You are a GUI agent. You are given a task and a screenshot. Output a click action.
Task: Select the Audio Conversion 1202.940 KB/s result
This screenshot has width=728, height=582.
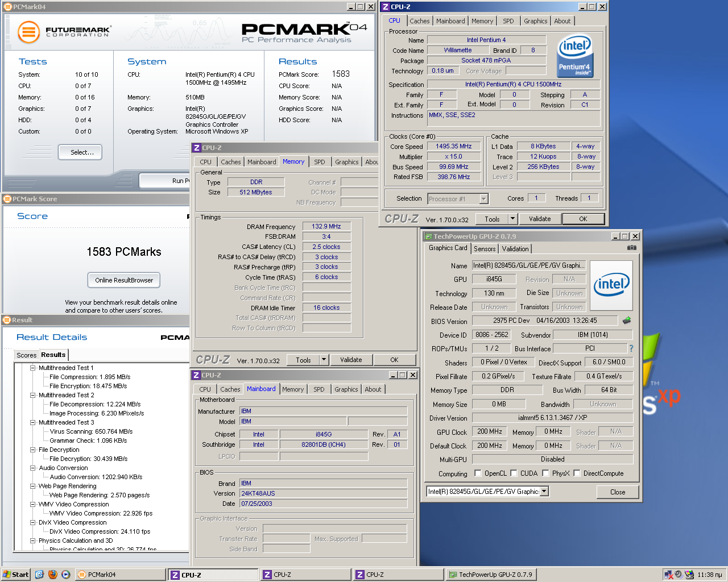pos(96,477)
